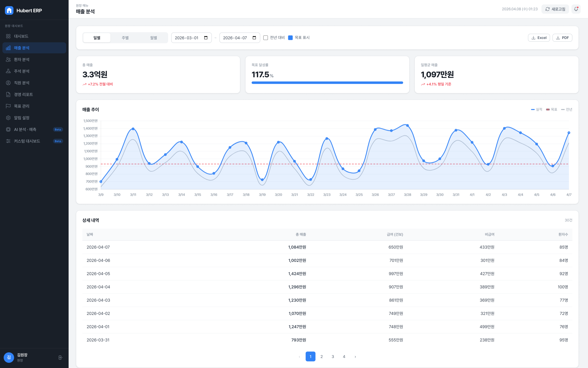588x368 pixels.
Task: Click the logout icon beside 김원장
Action: click(x=60, y=358)
